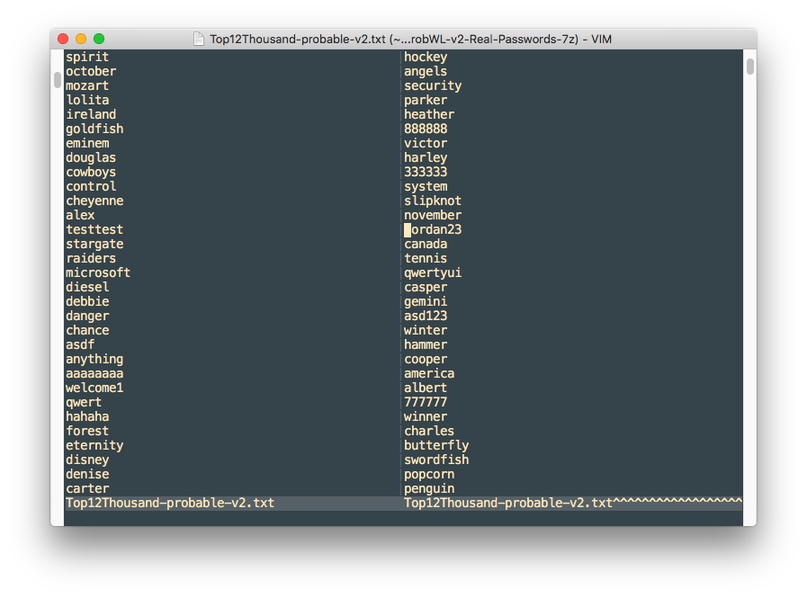Place cursor on 'aaaaaaaa' in left pane
The image size is (807, 598).
click(95, 374)
